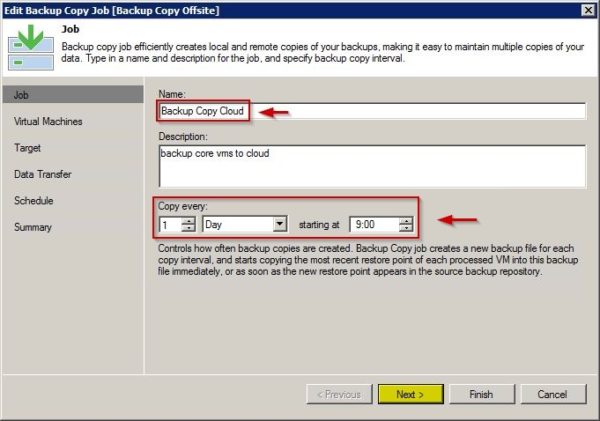Select the Job step in sidebar

[x=73, y=95]
